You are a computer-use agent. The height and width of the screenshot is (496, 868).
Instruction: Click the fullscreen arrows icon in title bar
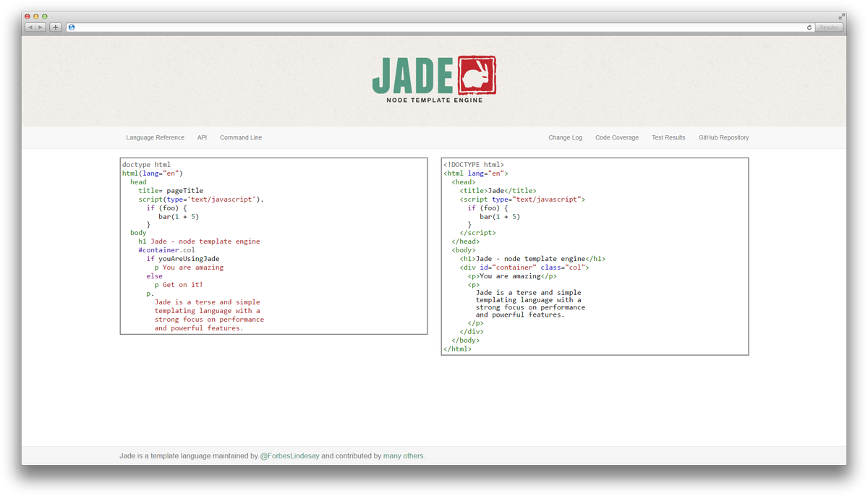coord(841,16)
